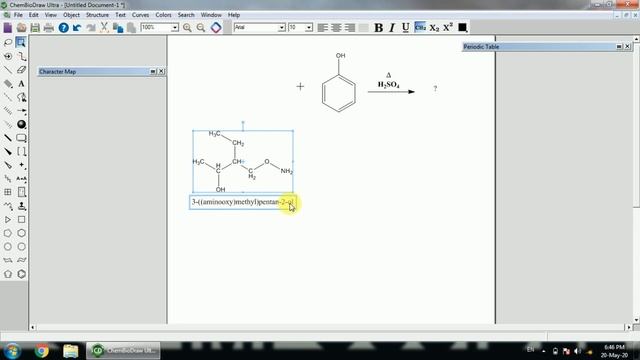The image size is (640, 360).
Task: Click the Zoom In magnifier
Action: [187, 27]
